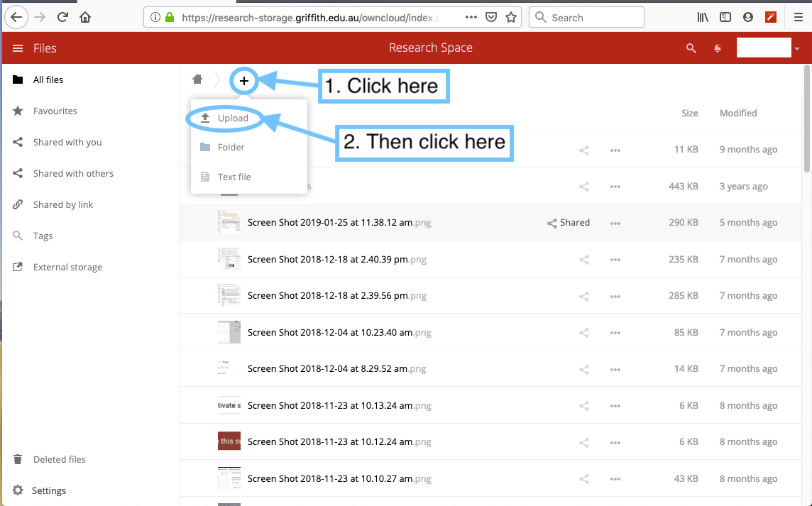Open the notifications bell icon

(x=718, y=48)
